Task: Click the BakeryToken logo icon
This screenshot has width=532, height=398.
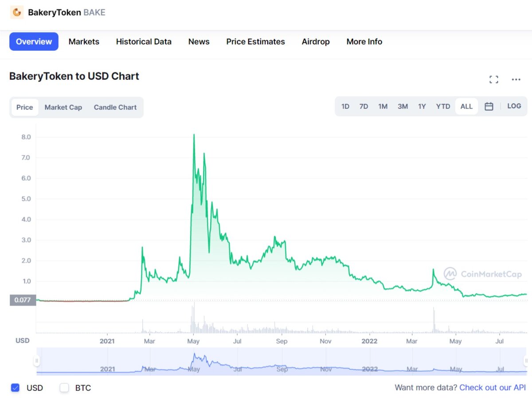Action: tap(17, 12)
